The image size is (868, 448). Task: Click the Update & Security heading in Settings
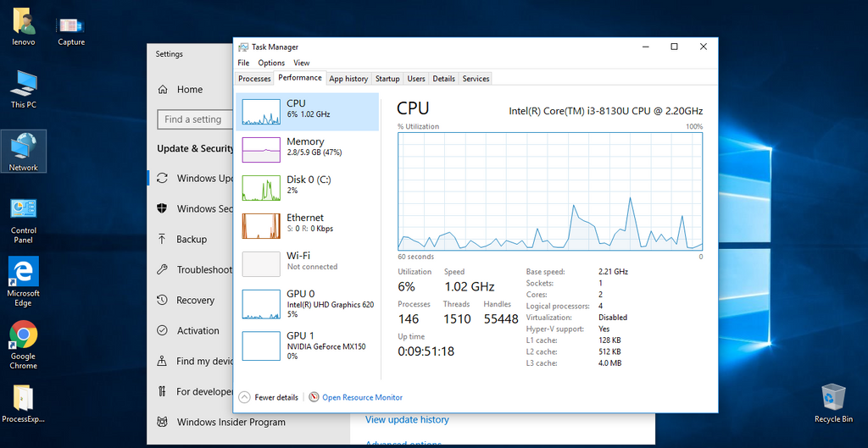click(x=196, y=149)
